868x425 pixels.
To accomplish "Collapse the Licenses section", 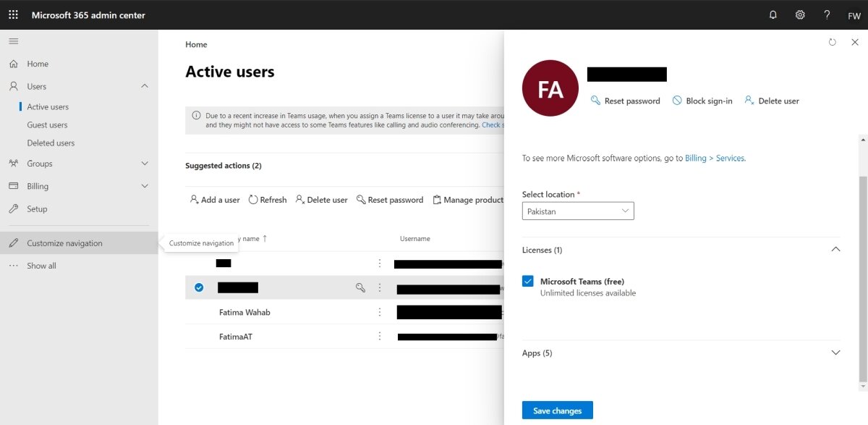I will (x=835, y=250).
